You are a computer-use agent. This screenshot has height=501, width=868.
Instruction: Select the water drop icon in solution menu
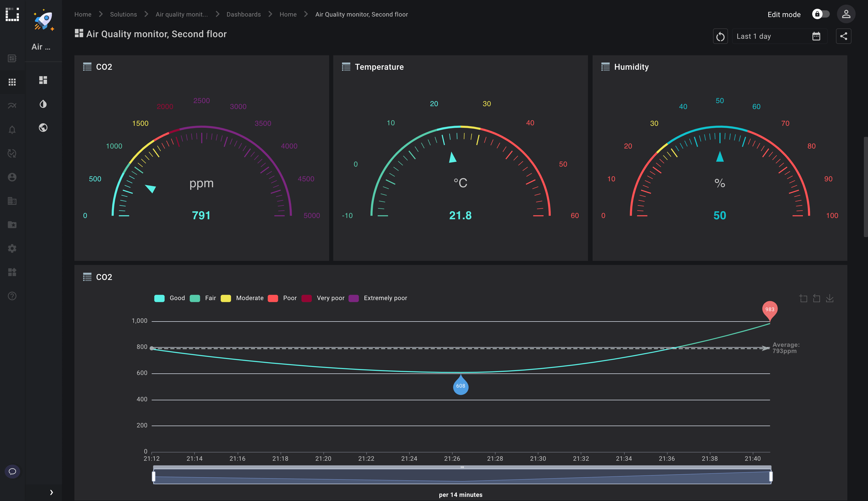43,104
